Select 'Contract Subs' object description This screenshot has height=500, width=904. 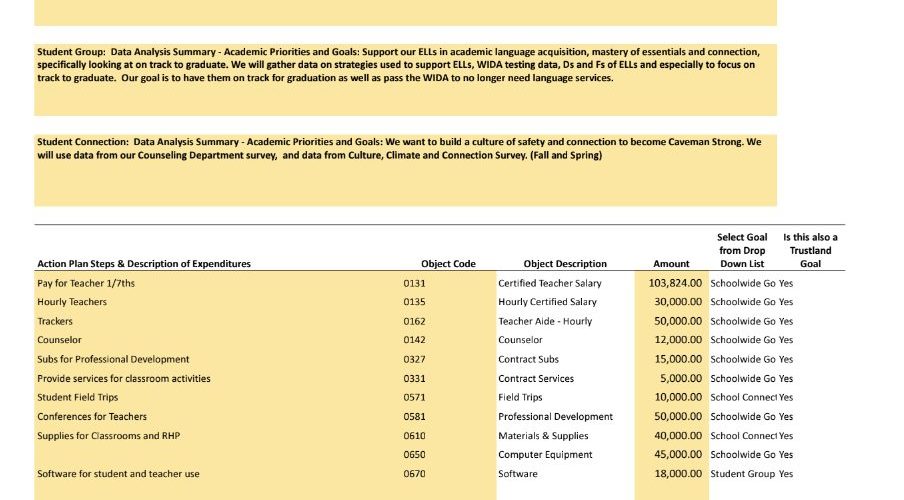[x=528, y=359]
